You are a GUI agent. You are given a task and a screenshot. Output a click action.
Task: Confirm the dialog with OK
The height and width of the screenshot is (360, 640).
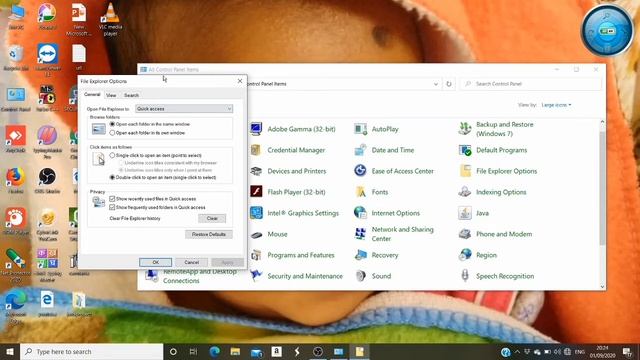[x=156, y=262]
